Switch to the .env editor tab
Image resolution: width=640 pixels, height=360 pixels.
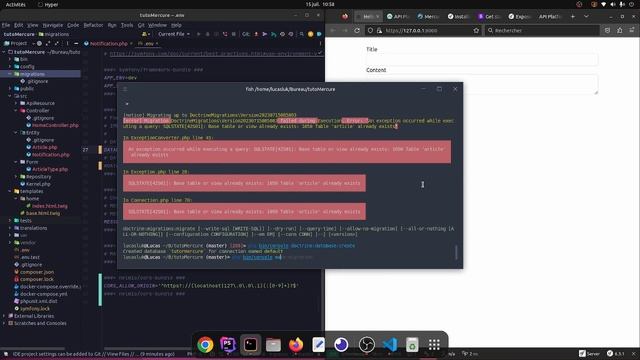pos(148,44)
